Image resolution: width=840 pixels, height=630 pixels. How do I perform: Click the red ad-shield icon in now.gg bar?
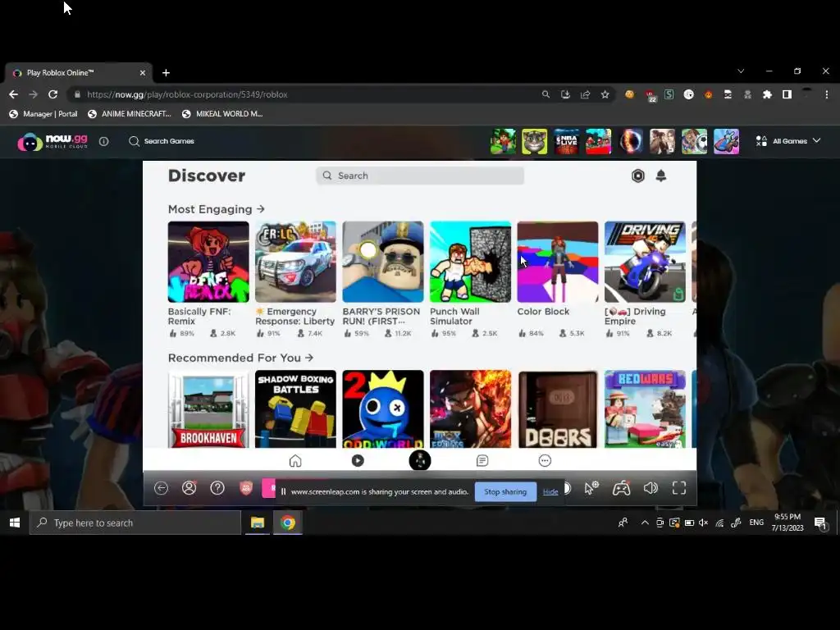(x=246, y=488)
